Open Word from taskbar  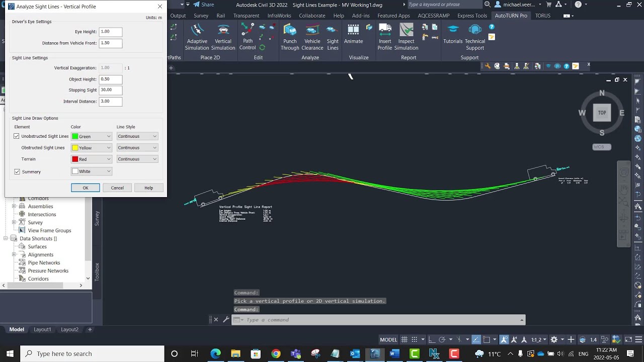pos(394,353)
